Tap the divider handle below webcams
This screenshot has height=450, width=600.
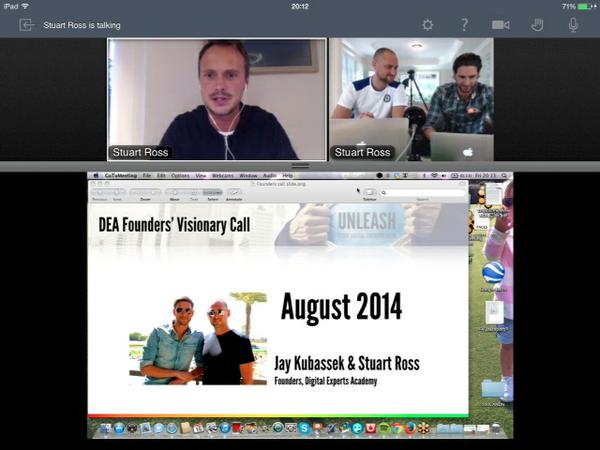click(x=300, y=166)
